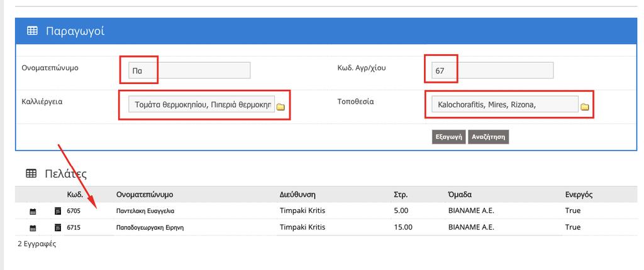Click the 15.00 value cell
644x270 pixels.
point(403,227)
